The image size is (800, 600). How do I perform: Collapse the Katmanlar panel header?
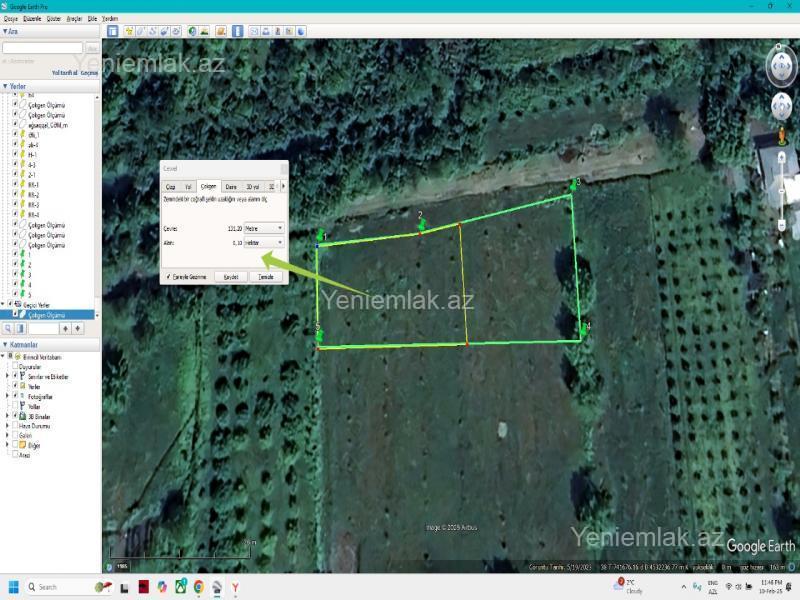[x=5, y=345]
